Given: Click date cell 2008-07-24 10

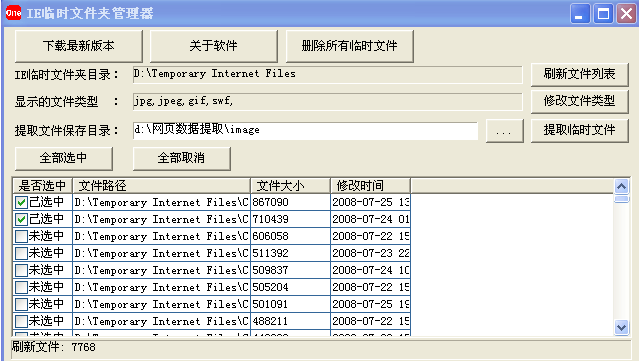Looking at the screenshot, I should [x=370, y=270].
